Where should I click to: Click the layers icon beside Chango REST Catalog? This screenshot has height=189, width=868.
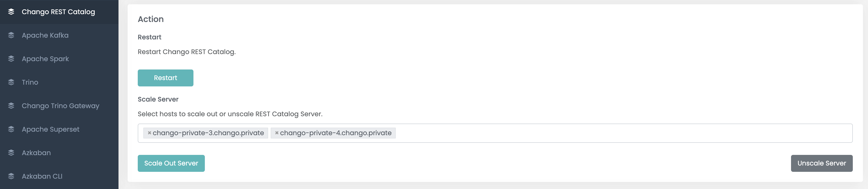tap(11, 12)
